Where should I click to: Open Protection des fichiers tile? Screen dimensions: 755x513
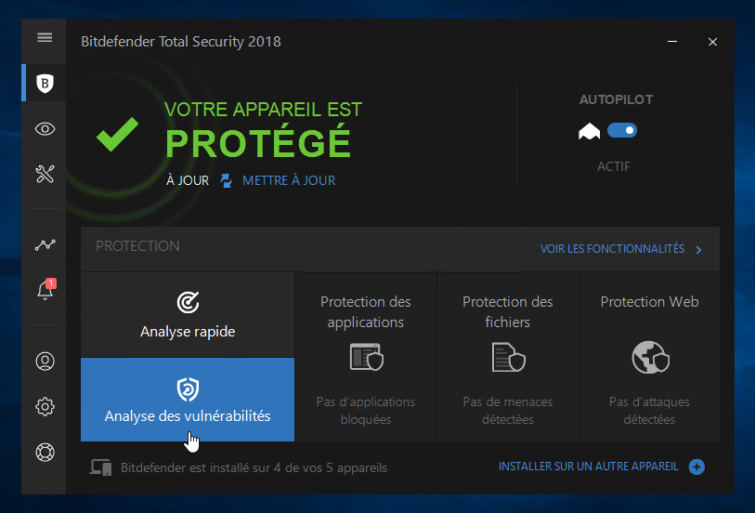point(508,357)
